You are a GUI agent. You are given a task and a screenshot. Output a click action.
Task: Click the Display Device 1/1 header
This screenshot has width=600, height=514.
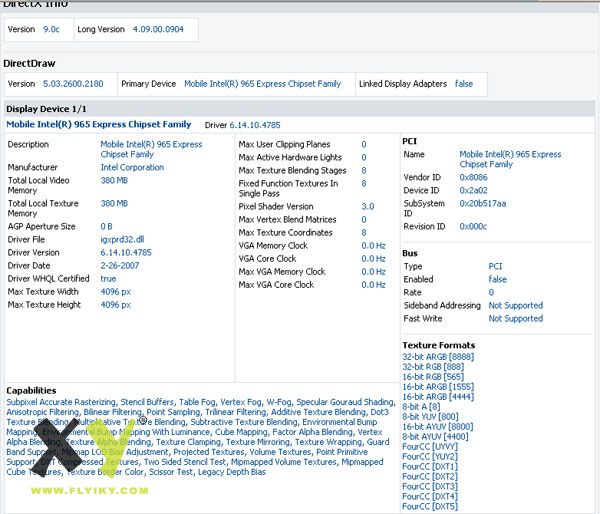tap(46, 109)
